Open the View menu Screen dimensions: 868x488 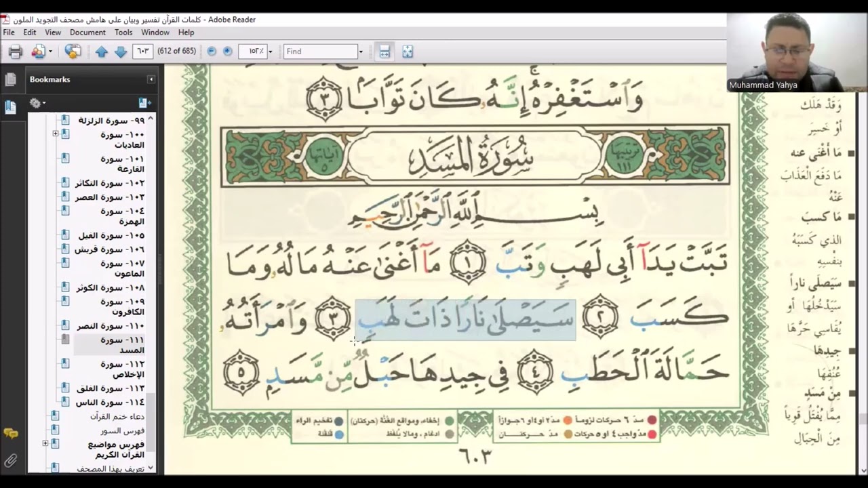coord(53,33)
